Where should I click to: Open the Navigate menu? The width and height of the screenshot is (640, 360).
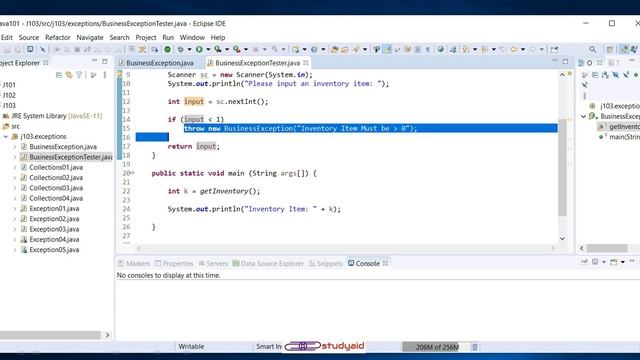pyautogui.click(x=90, y=38)
